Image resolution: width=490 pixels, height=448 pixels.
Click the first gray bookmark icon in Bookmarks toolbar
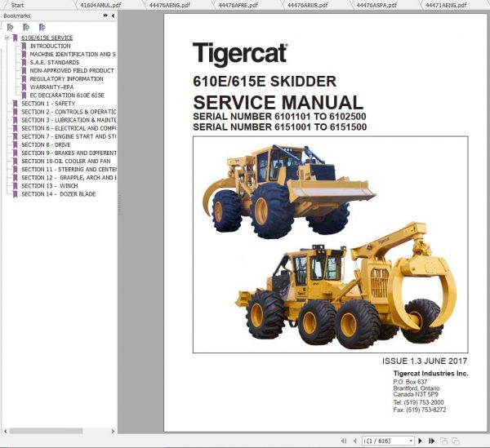[10, 28]
